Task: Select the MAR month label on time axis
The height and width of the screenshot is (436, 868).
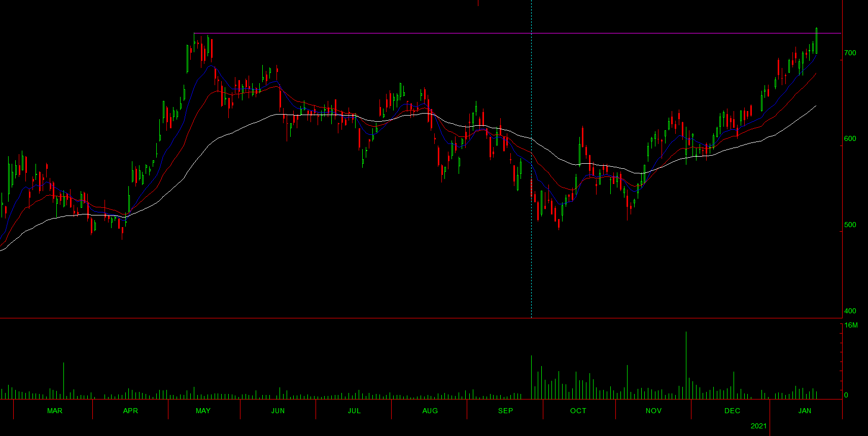Action: pyautogui.click(x=55, y=411)
